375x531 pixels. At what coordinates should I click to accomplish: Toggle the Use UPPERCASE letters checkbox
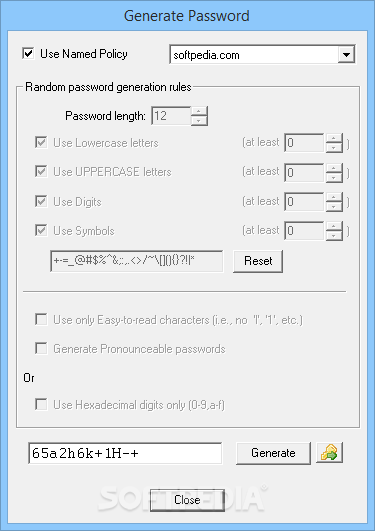(x=41, y=171)
